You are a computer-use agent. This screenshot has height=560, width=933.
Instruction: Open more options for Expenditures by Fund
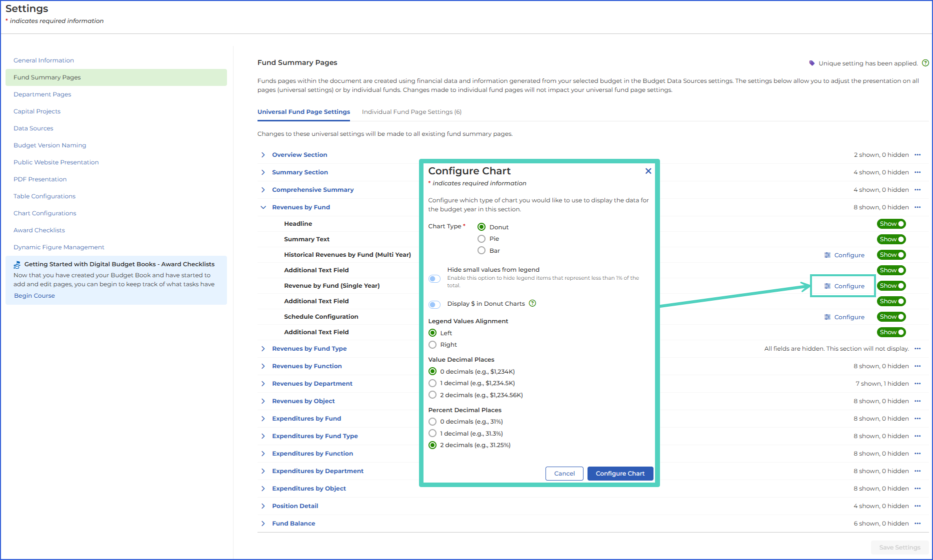[x=917, y=419]
